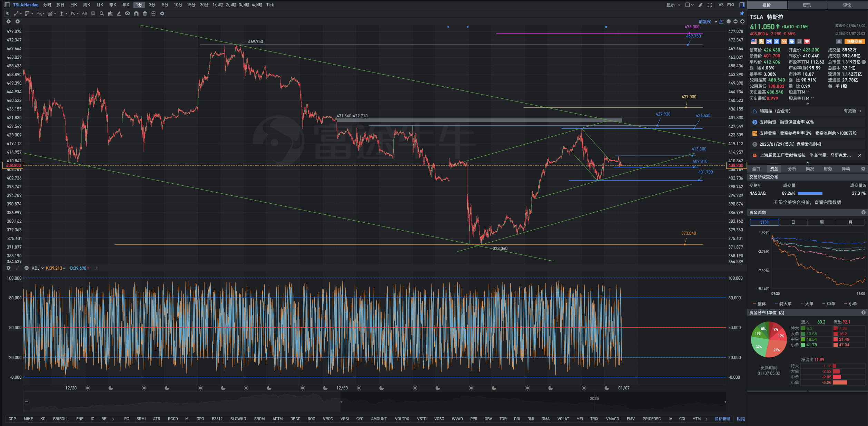This screenshot has height=426, width=868.
Task: Switch to the 财务 financials tab
Action: click(828, 169)
